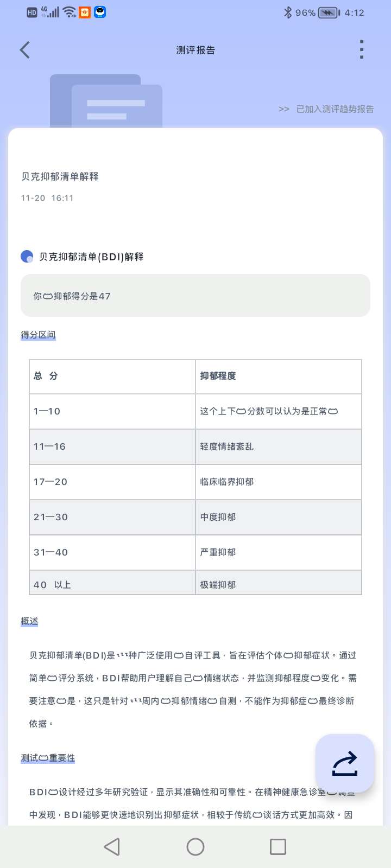Tap the 极端抑郁 table cell
The image size is (391, 868).
coord(278,584)
